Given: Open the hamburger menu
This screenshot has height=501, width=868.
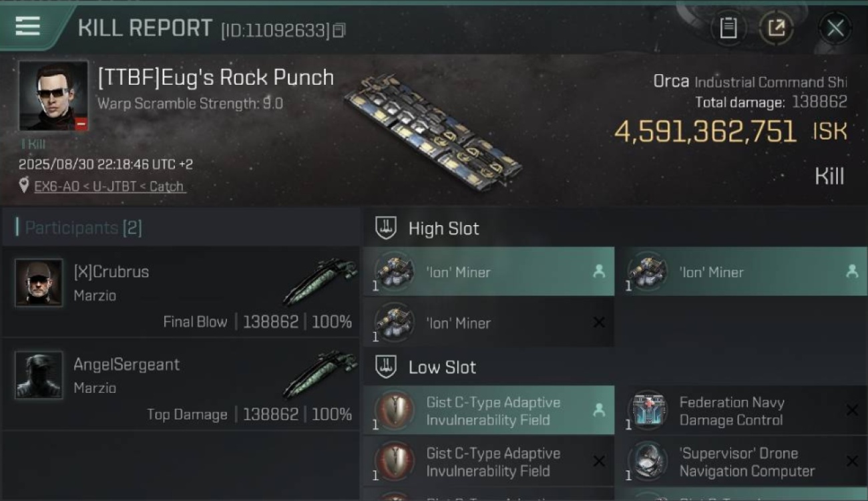Looking at the screenshot, I should (27, 26).
